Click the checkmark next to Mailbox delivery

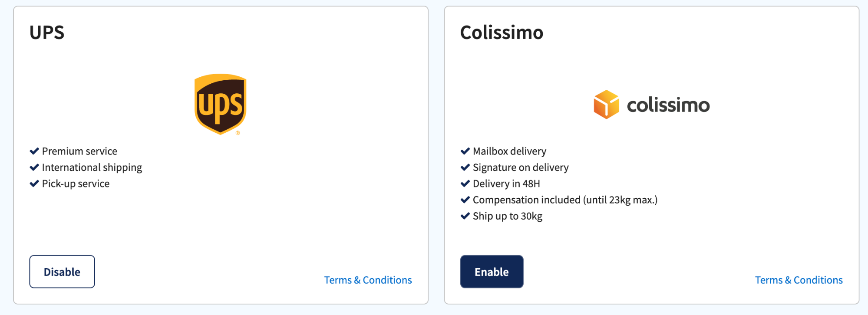[465, 151]
